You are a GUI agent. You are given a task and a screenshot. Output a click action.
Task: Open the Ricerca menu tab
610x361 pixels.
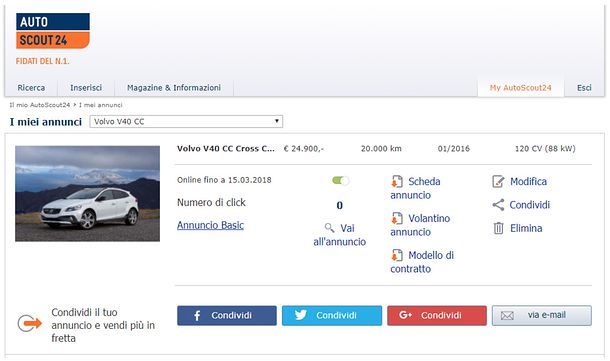(31, 88)
